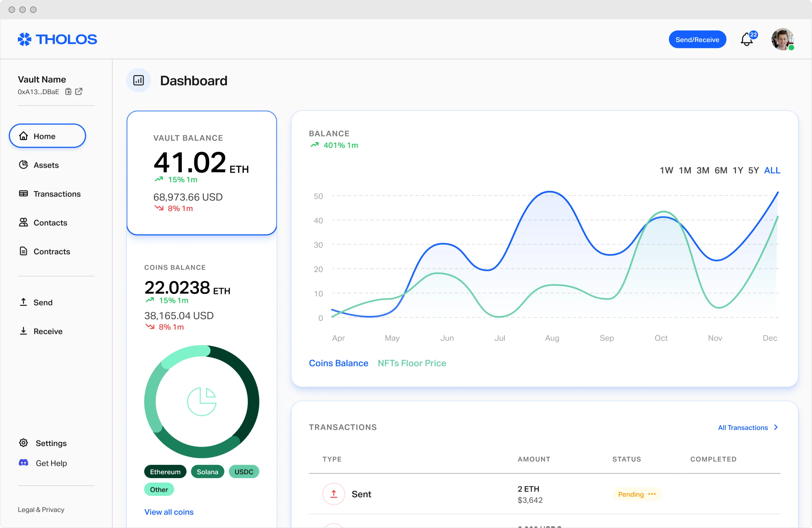Click the Home house icon
Image resolution: width=812 pixels, height=528 pixels.
(x=23, y=136)
